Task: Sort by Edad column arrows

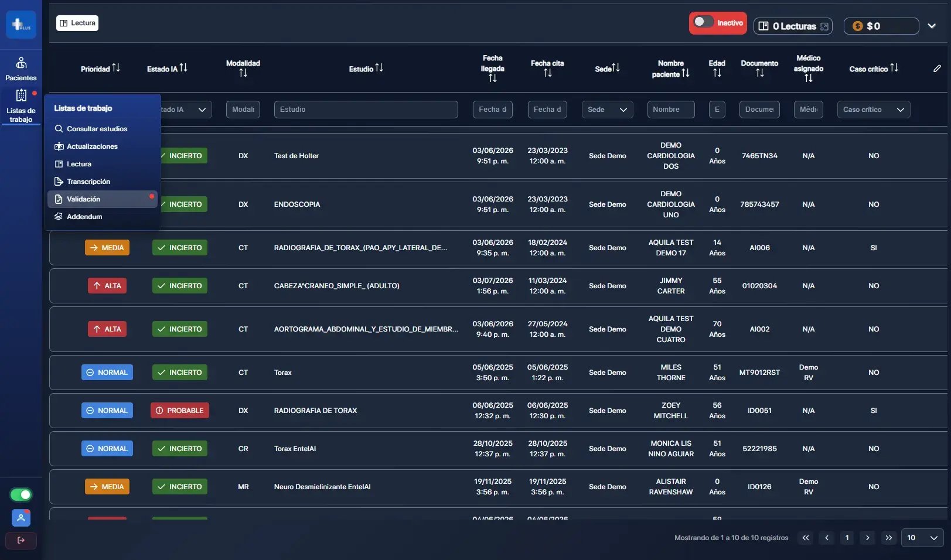Action: pyautogui.click(x=717, y=73)
